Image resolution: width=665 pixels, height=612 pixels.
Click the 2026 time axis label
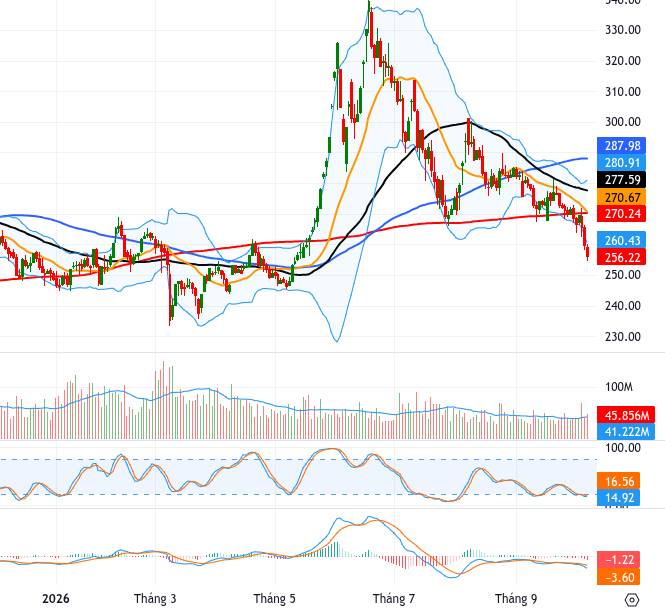pyautogui.click(x=56, y=598)
